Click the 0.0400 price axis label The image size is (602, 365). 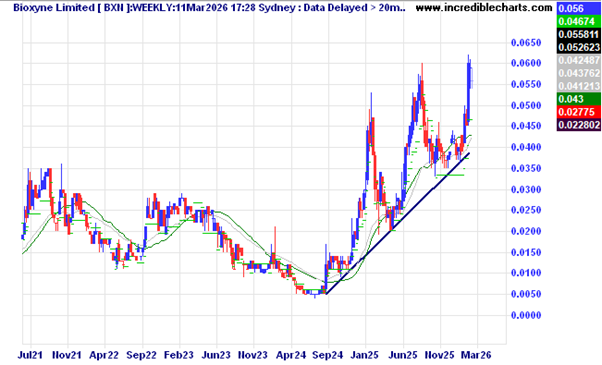(x=526, y=147)
